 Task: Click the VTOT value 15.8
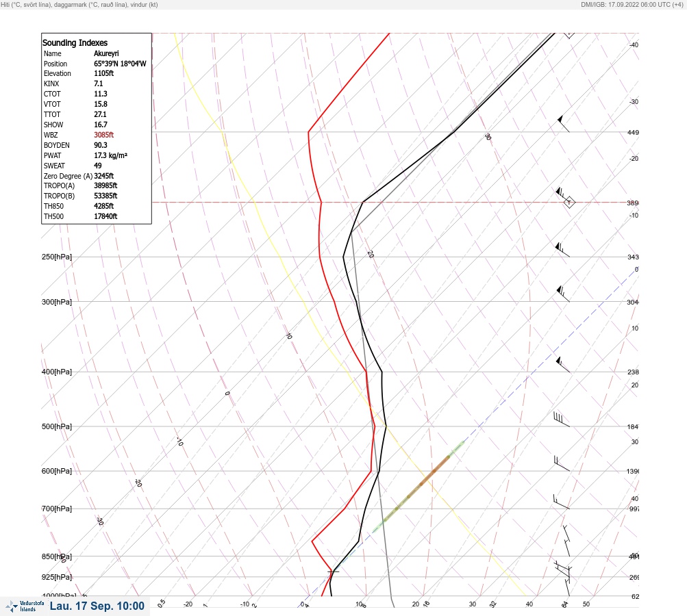tap(100, 104)
